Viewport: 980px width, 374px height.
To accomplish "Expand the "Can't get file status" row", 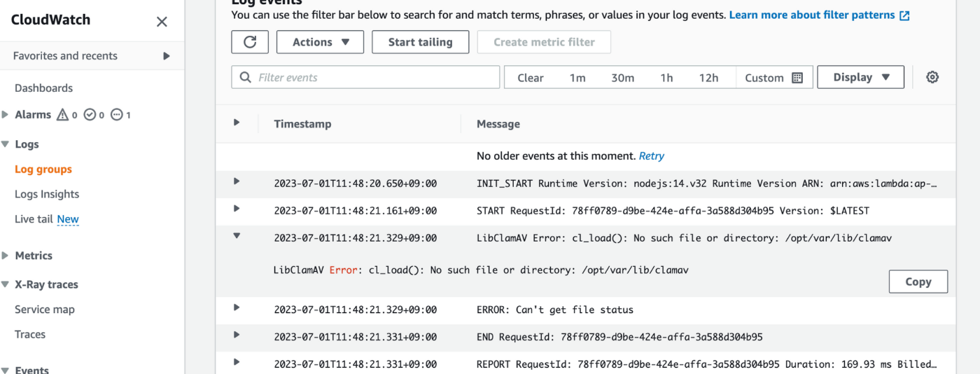I will (x=237, y=307).
